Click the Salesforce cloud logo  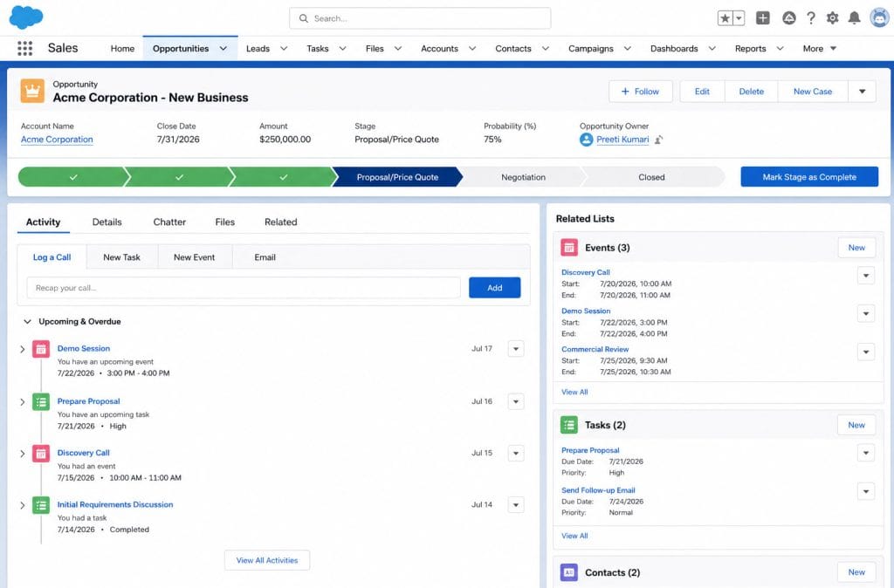pyautogui.click(x=26, y=17)
